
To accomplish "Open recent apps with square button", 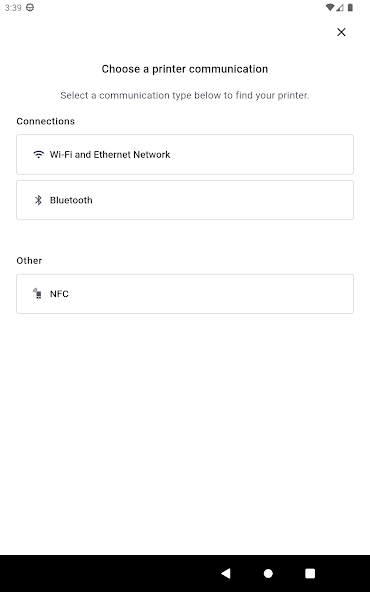I will [x=310, y=574].
